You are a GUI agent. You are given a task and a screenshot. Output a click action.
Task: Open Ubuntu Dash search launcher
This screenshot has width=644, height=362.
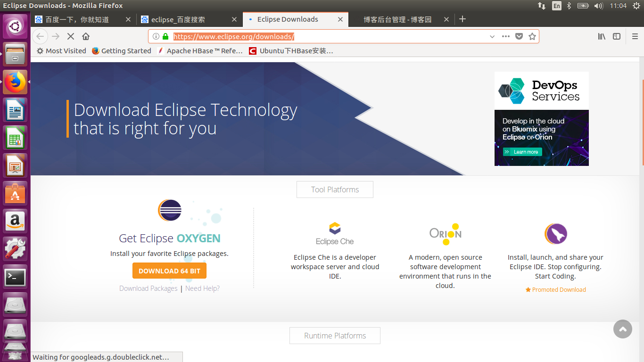click(15, 26)
